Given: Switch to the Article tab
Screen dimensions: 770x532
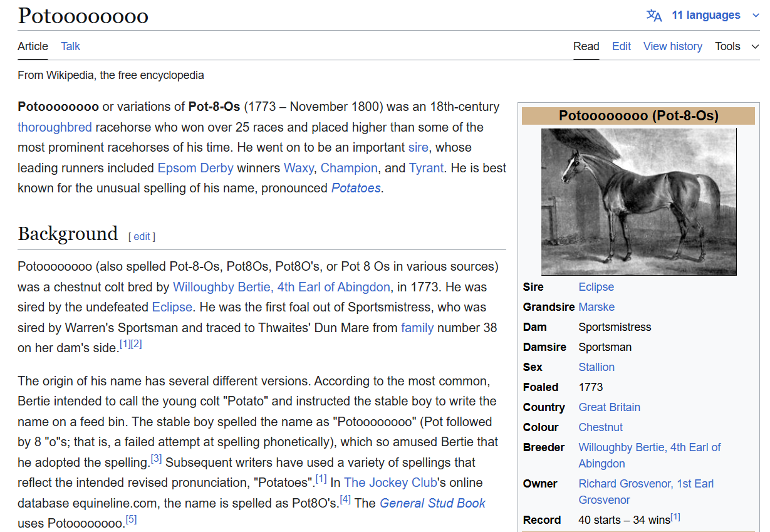Looking at the screenshot, I should [33, 46].
